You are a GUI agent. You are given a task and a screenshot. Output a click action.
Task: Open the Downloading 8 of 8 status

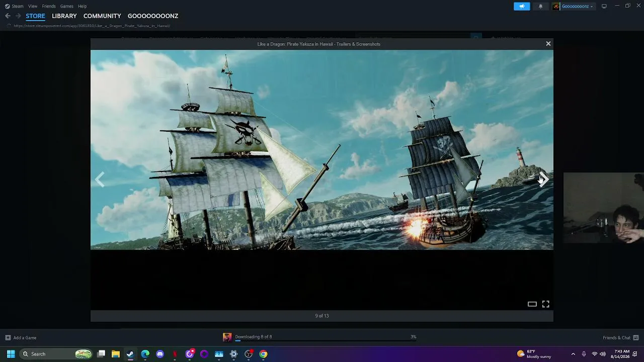(254, 337)
